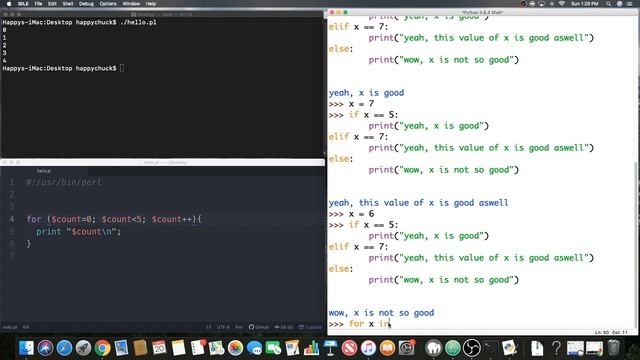Click 'x = 7' line in Python shell

pyautogui.click(x=361, y=104)
